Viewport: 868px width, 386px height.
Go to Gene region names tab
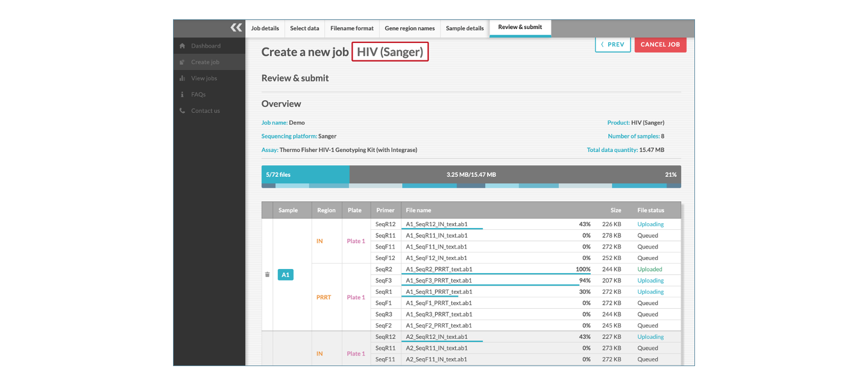409,28
